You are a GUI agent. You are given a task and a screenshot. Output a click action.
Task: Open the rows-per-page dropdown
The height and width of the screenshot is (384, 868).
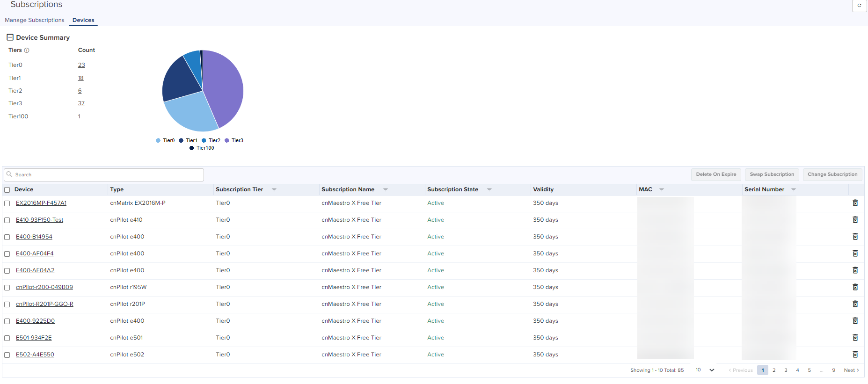coord(705,370)
